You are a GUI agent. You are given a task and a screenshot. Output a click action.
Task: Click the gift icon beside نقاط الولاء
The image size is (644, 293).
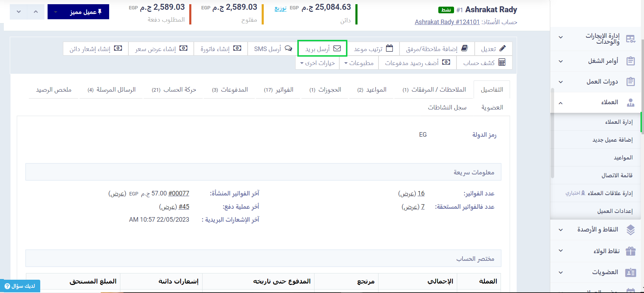[630, 251]
